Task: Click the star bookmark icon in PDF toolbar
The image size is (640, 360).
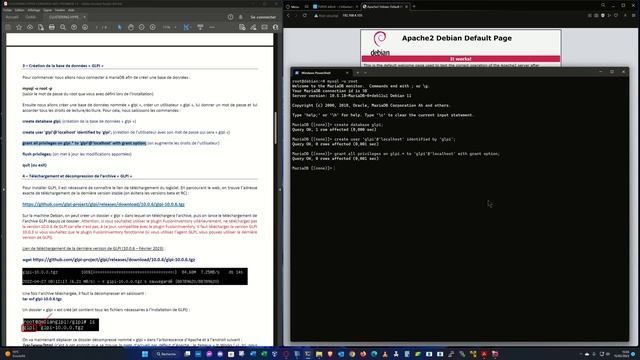Action: (x=19, y=27)
